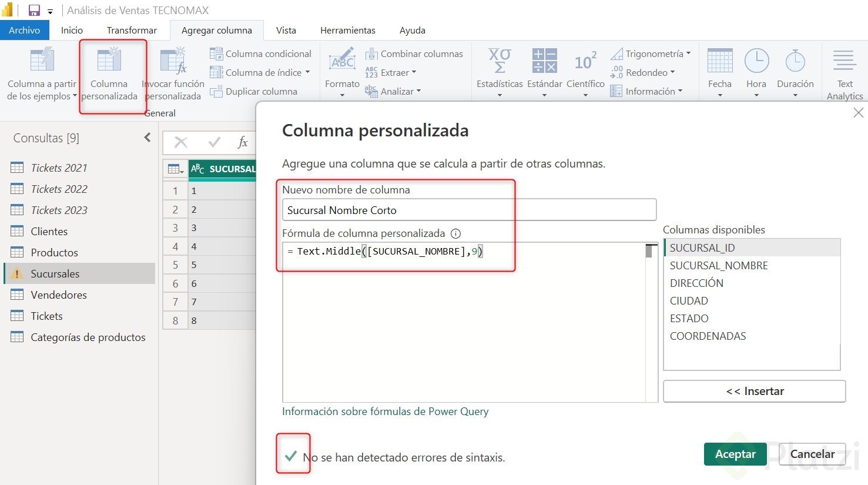Select the Categorías de productos query
Image resolution: width=868 pixels, height=485 pixels.
coord(79,337)
